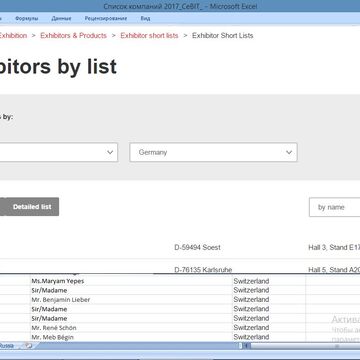The image size is (360, 360).
Task: Click the scrollbar left arrow button
Action: pyautogui.click(x=247, y=346)
